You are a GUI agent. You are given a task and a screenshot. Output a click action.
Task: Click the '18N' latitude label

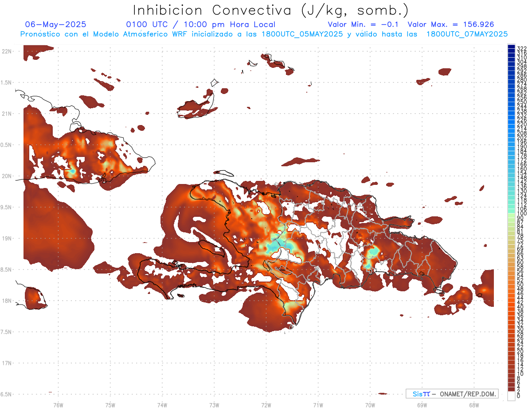7,301
